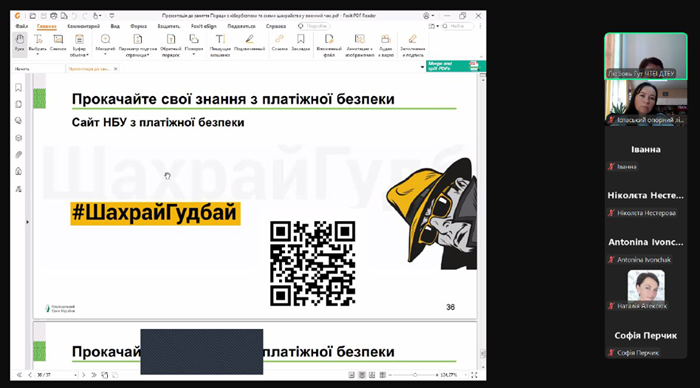Toggle full screen mode in status bar
The height and width of the screenshot is (388, 700).
click(474, 375)
